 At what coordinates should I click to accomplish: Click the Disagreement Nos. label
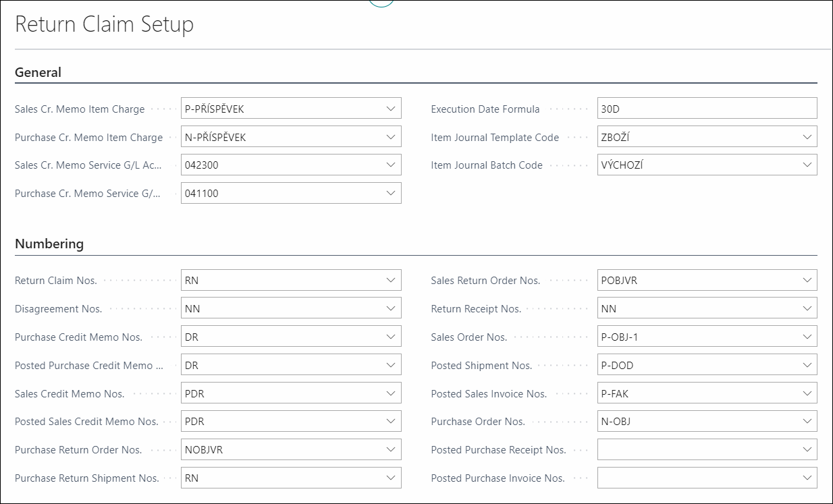(58, 308)
